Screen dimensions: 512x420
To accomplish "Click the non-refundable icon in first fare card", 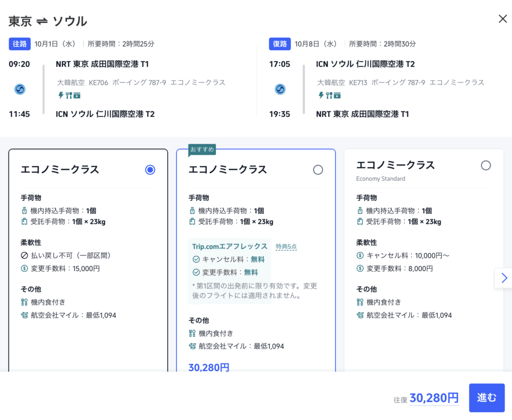I will [x=24, y=255].
